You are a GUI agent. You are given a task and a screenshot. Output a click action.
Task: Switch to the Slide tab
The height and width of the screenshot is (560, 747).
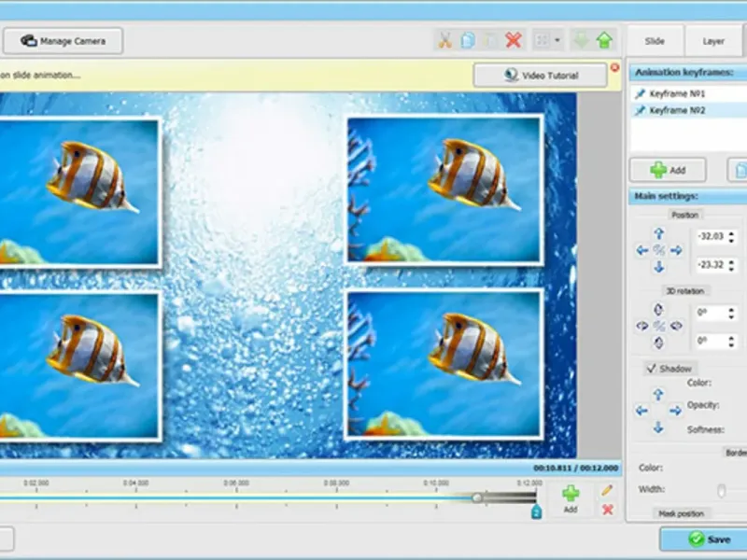click(x=655, y=41)
